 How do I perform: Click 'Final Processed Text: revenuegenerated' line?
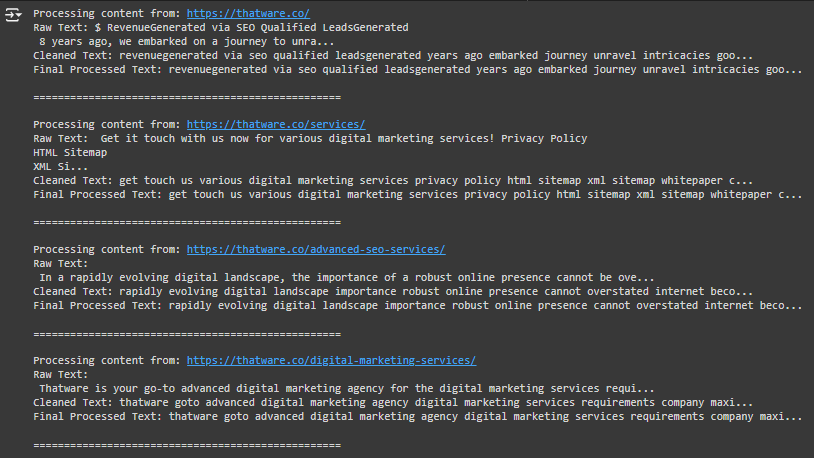pyautogui.click(x=417, y=70)
